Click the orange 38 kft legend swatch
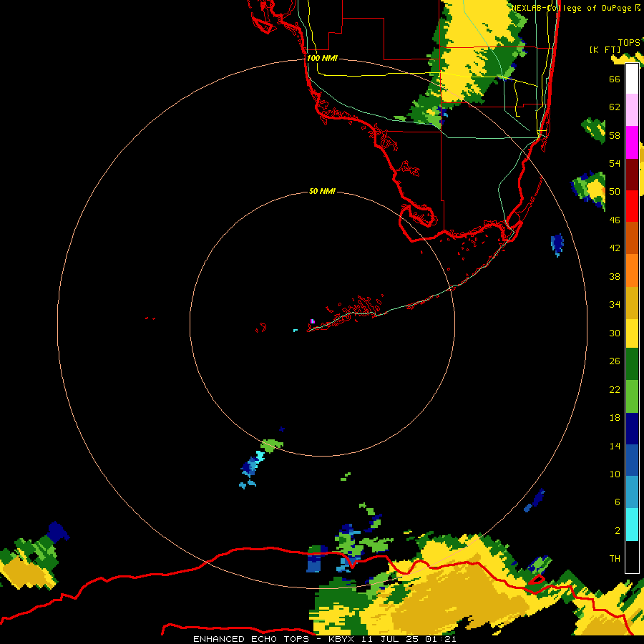 (x=632, y=270)
